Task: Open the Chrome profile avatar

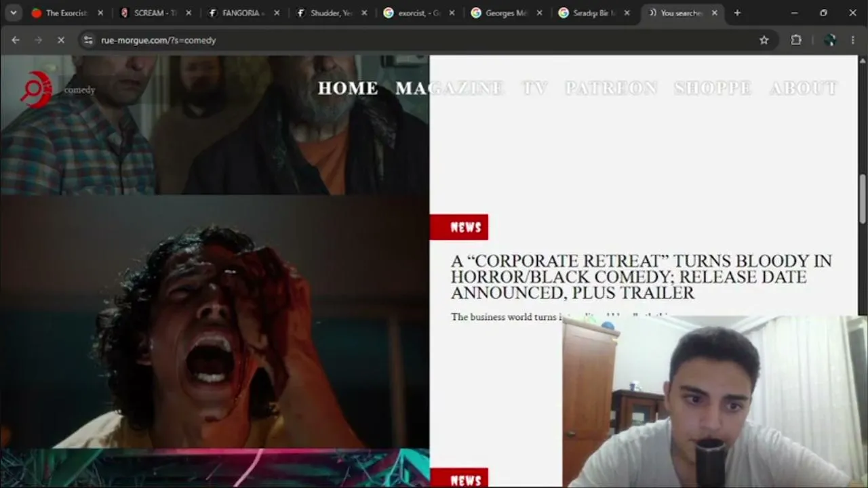Action: click(830, 40)
